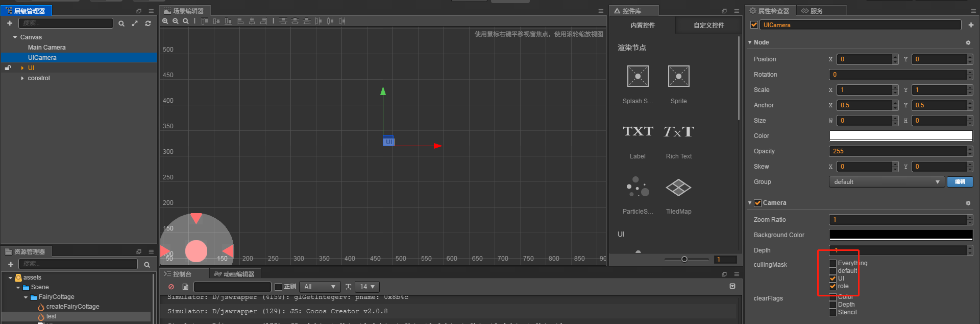Reset scene zoom with plain magnifier icon
The width and height of the screenshot is (980, 324).
coord(186,21)
